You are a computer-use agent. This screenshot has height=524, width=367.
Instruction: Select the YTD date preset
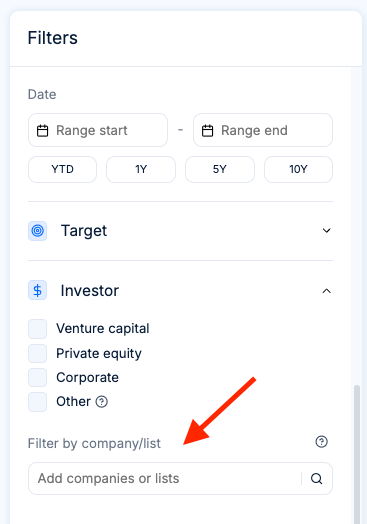coord(63,169)
